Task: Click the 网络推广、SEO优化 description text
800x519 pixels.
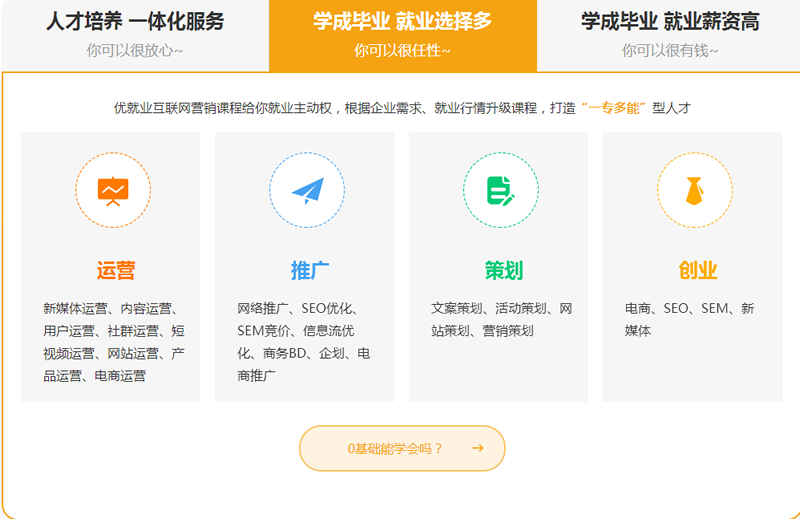Action: [304, 342]
